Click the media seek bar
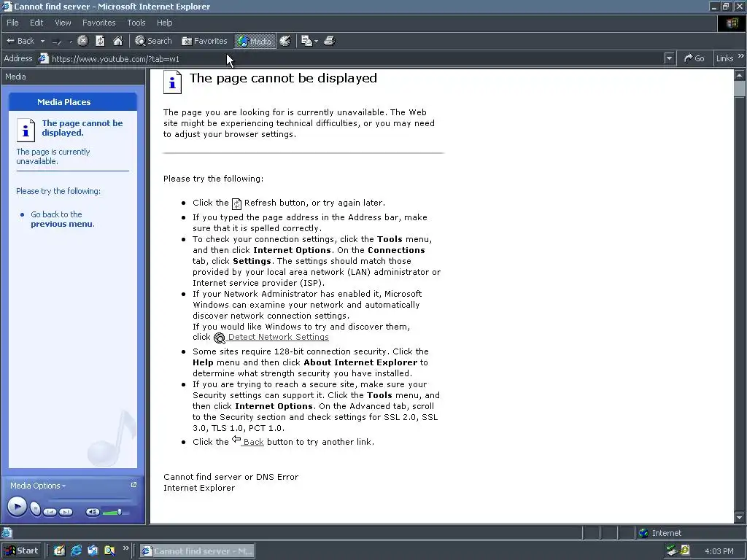Image resolution: width=747 pixels, height=560 pixels. click(x=89, y=499)
